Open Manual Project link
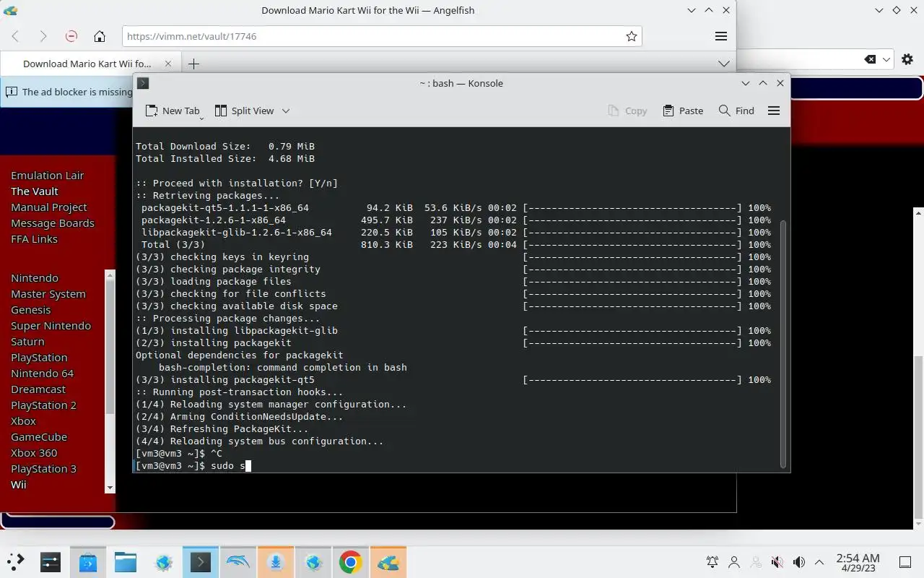Screen dimensions: 924x578 coord(49,207)
